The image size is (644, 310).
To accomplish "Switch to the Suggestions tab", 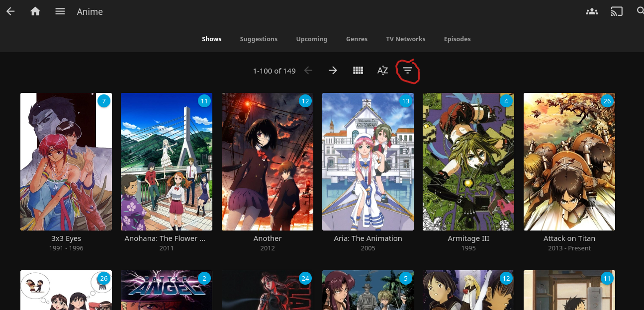I will [259, 39].
